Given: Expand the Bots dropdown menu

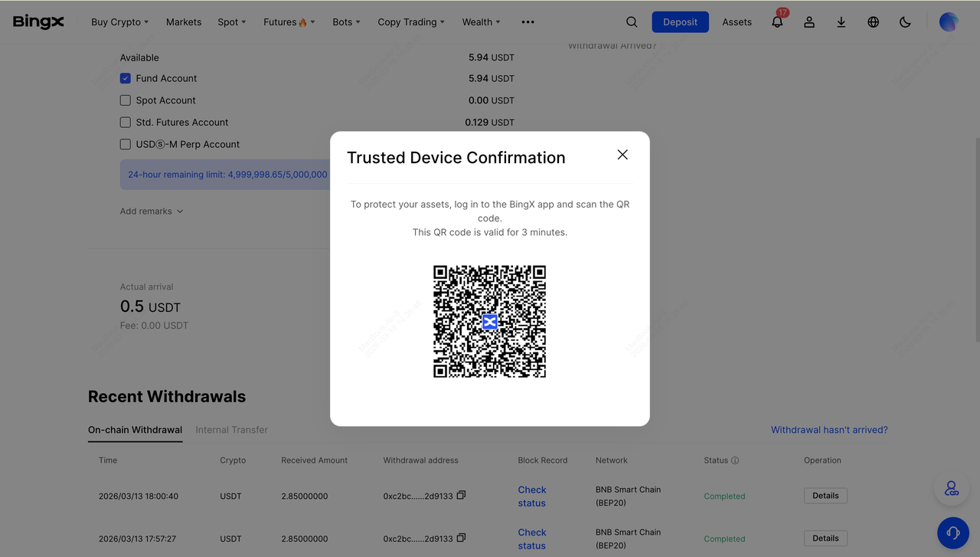Looking at the screenshot, I should 347,22.
